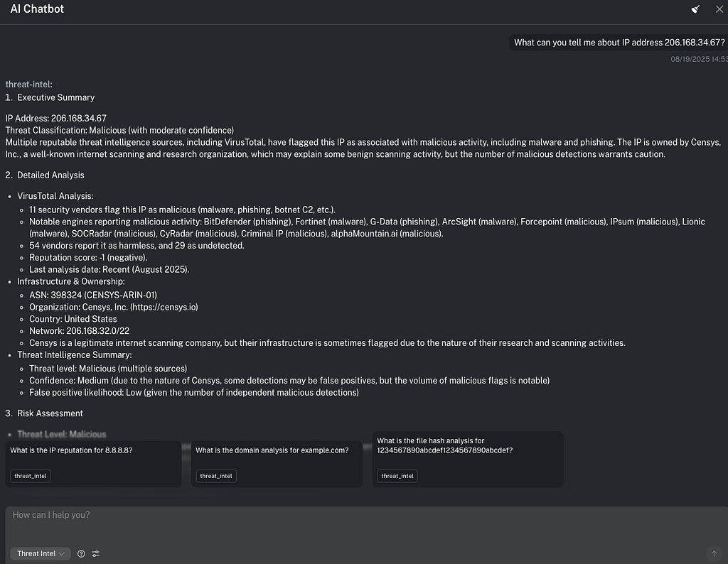Click the Risk Assessment heading
This screenshot has height=564, width=728.
[50, 413]
